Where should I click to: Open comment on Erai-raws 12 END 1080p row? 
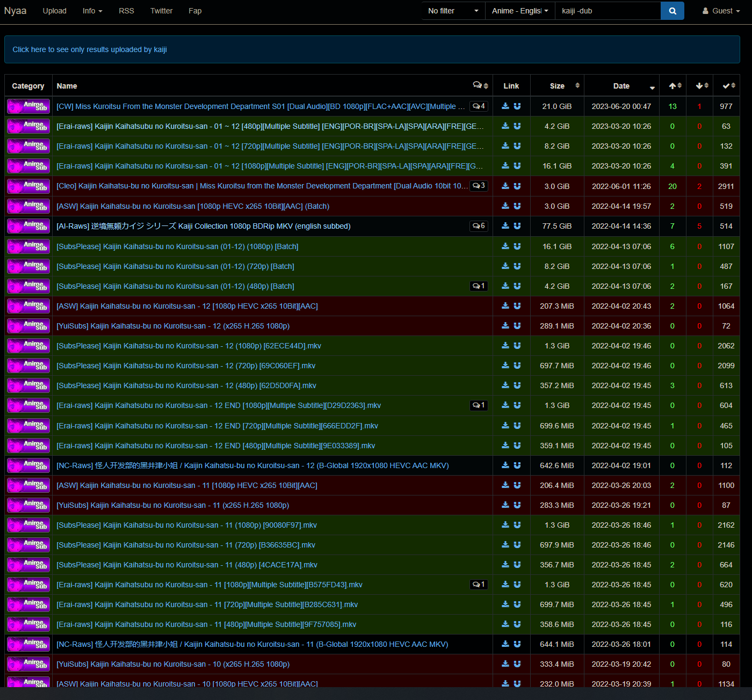click(x=479, y=405)
